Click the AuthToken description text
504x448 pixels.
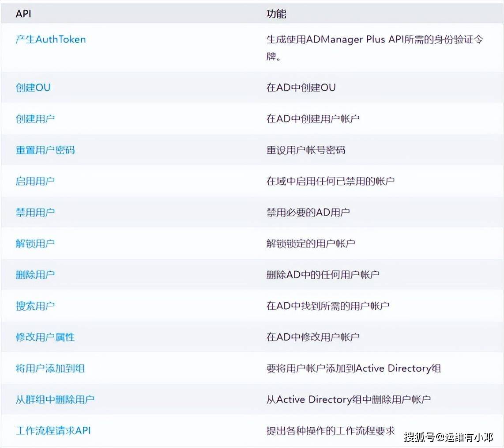[374, 40]
